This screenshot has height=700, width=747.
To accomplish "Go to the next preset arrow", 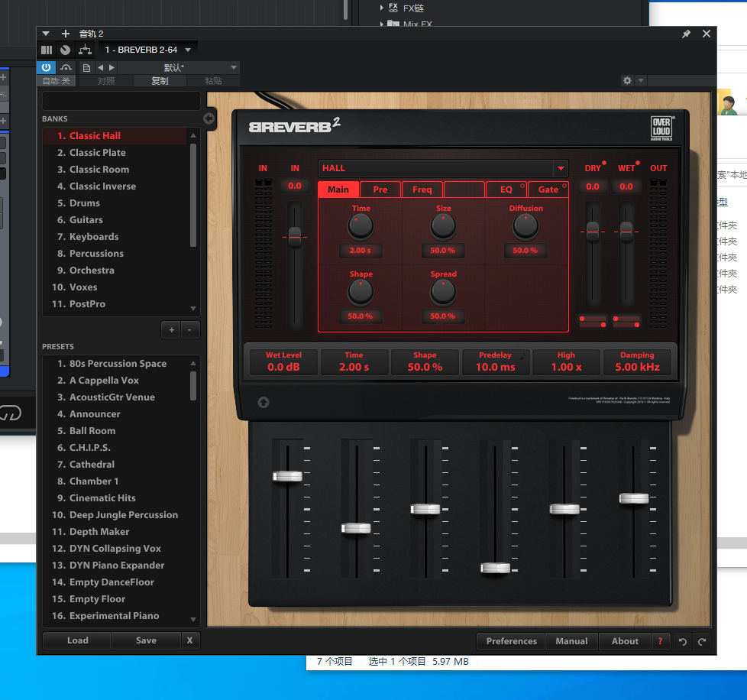I will [112, 68].
